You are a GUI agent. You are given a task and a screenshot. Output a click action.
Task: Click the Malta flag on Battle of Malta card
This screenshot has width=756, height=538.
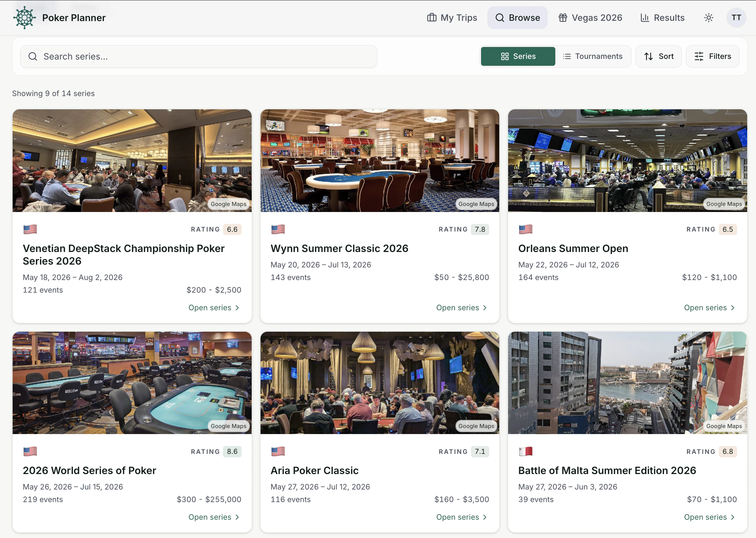pyautogui.click(x=526, y=451)
